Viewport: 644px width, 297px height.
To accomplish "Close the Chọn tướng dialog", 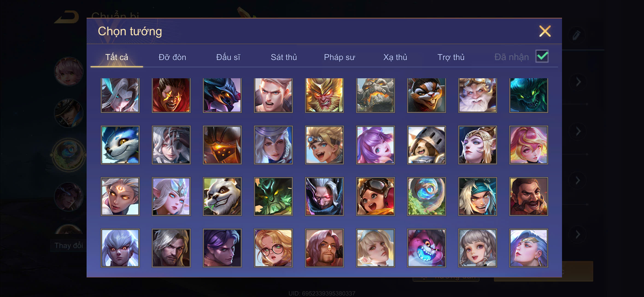I will 545,31.
